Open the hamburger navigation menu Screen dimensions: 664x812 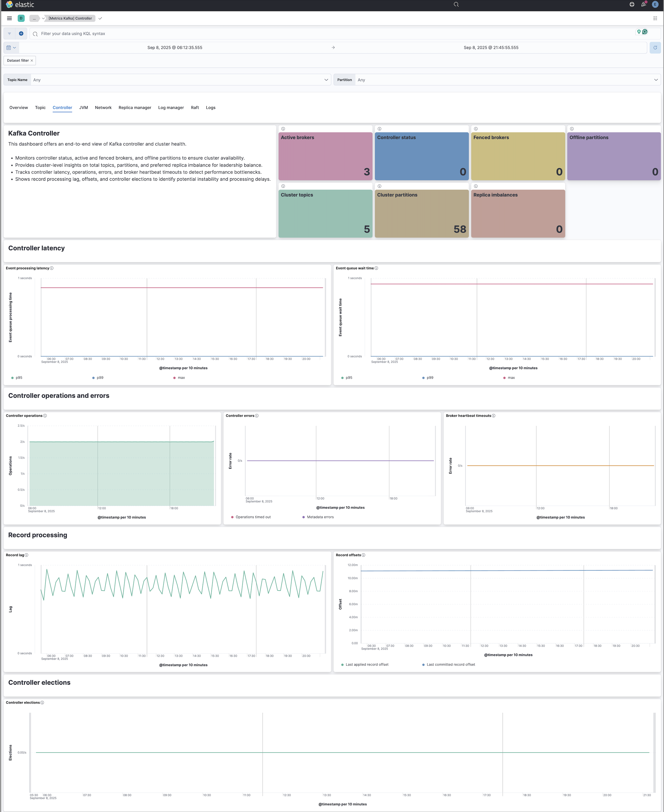point(10,18)
